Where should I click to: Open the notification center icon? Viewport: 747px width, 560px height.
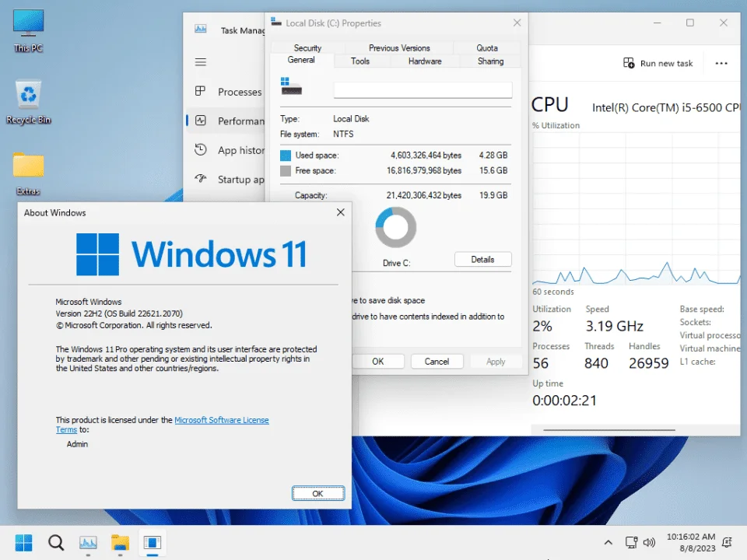[727, 542]
